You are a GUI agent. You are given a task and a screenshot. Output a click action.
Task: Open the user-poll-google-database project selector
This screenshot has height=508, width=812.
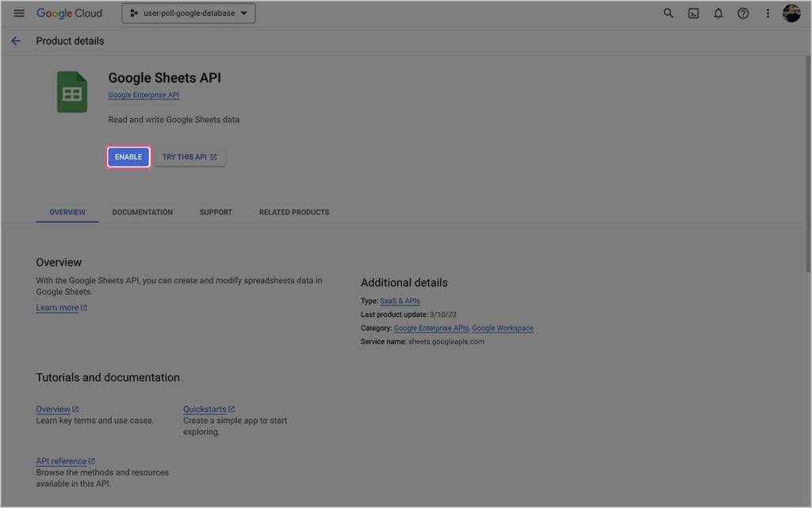(x=189, y=13)
